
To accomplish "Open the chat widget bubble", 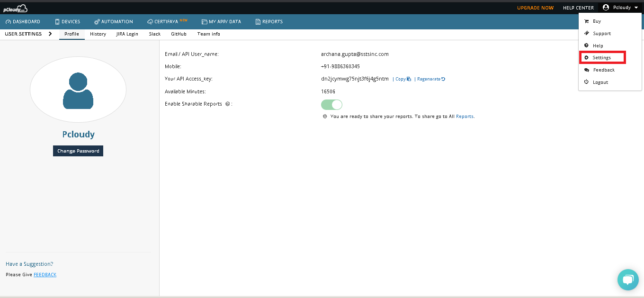I will (x=628, y=280).
